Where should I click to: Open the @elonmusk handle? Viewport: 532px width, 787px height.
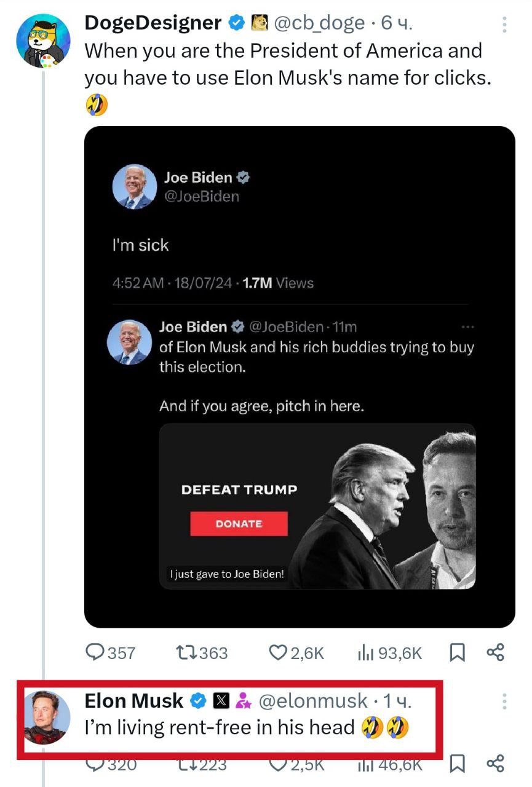[312, 700]
